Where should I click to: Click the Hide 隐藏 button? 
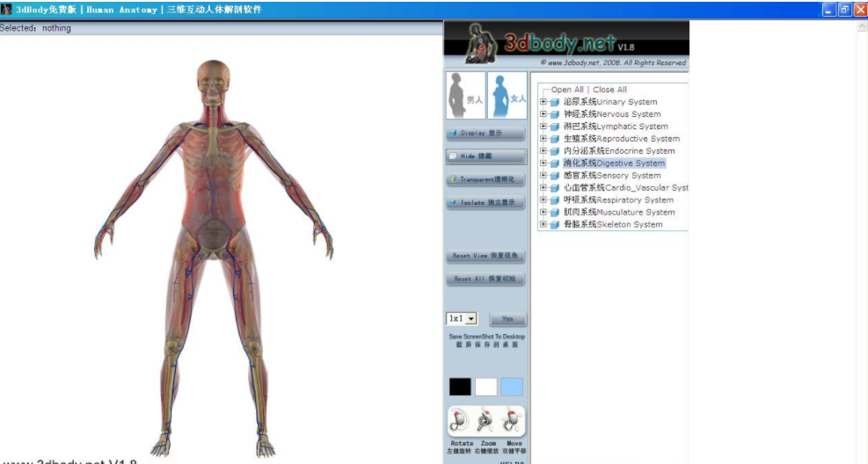click(485, 156)
